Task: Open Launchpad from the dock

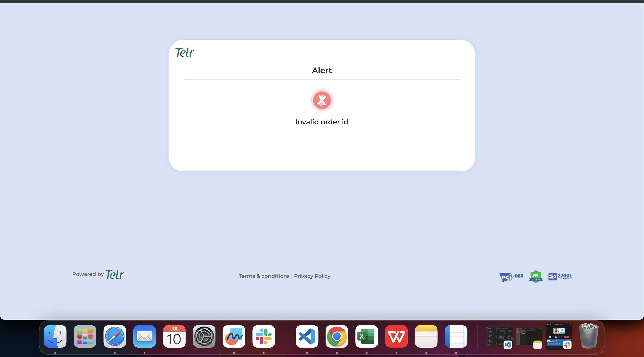Action: click(x=85, y=336)
